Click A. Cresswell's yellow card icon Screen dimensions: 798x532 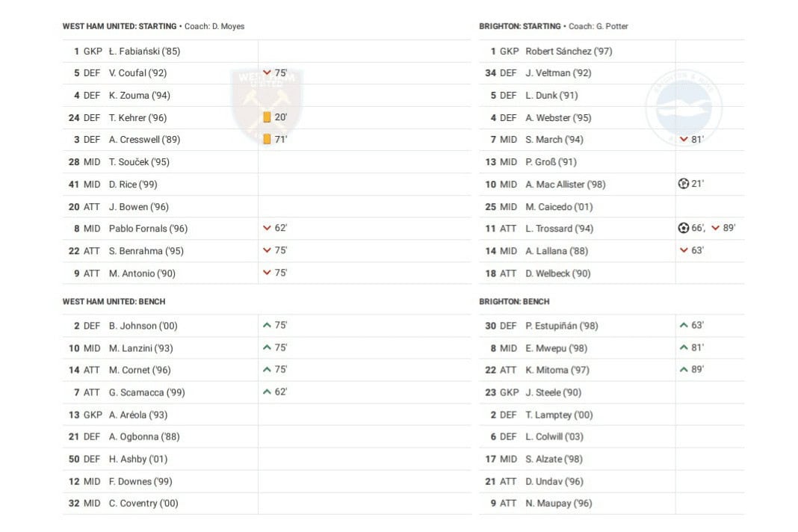[267, 139]
